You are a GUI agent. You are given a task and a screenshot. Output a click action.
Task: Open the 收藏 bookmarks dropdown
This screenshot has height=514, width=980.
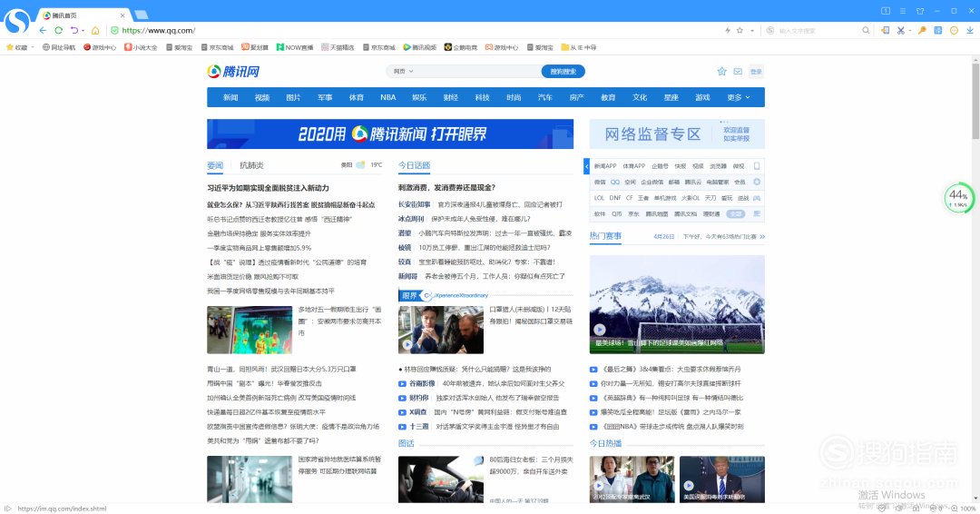20,47
